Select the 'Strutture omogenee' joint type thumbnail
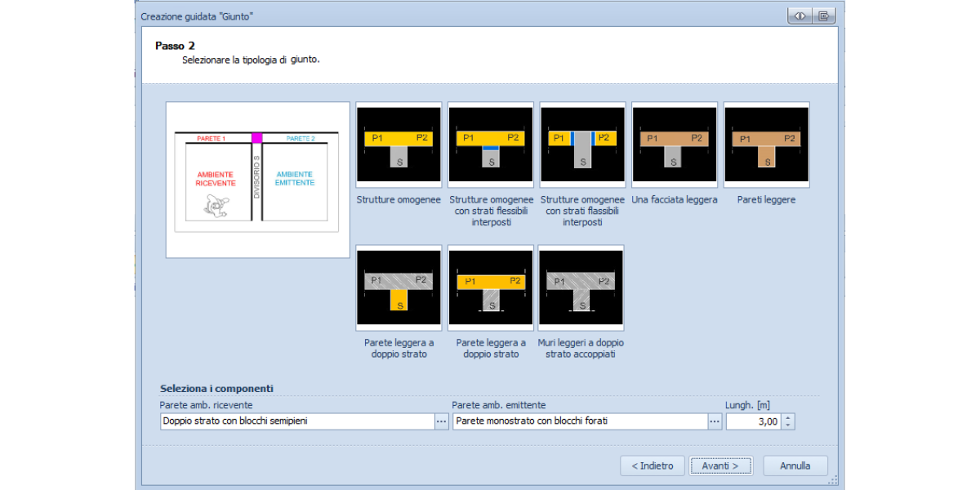Viewport: 980px width, 490px height. point(399,146)
